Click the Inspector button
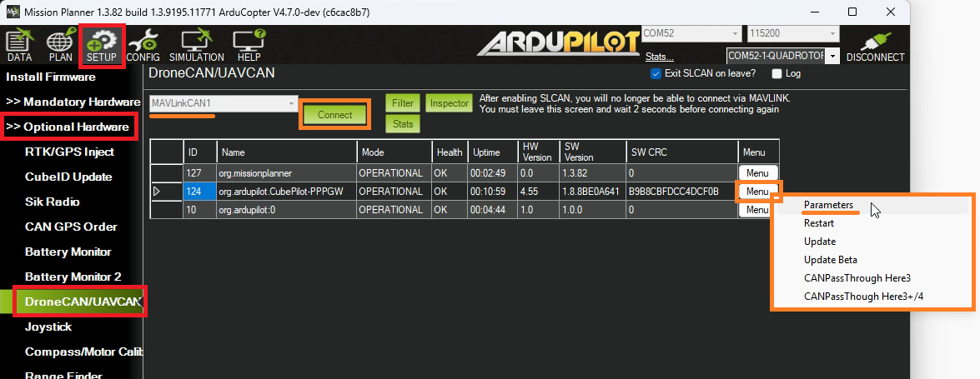The height and width of the screenshot is (379, 980). point(449,103)
